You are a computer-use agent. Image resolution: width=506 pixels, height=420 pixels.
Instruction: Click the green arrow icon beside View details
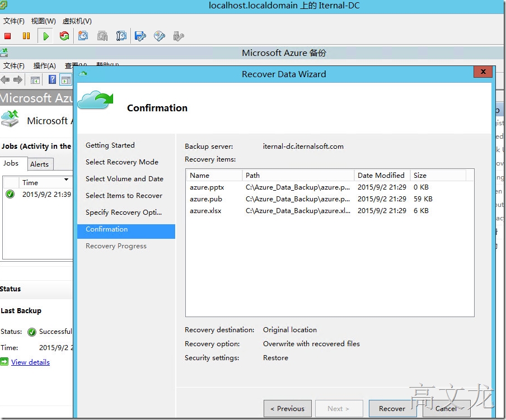coord(4,362)
